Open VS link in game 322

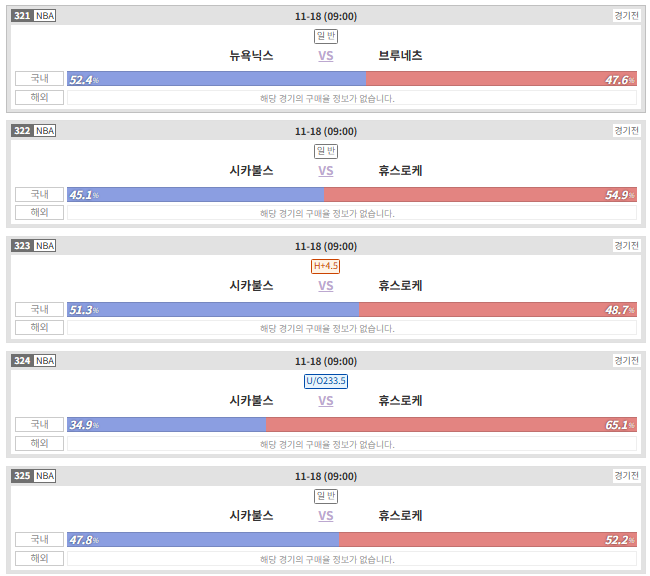[326, 171]
